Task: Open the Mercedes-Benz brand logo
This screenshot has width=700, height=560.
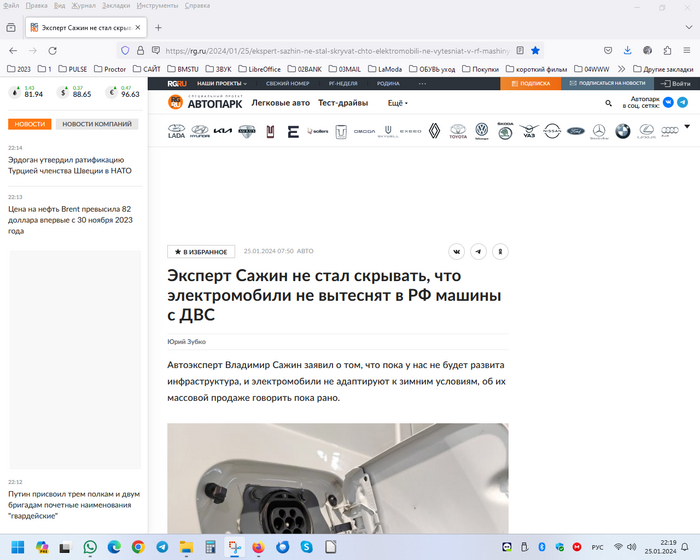Action: [x=599, y=131]
